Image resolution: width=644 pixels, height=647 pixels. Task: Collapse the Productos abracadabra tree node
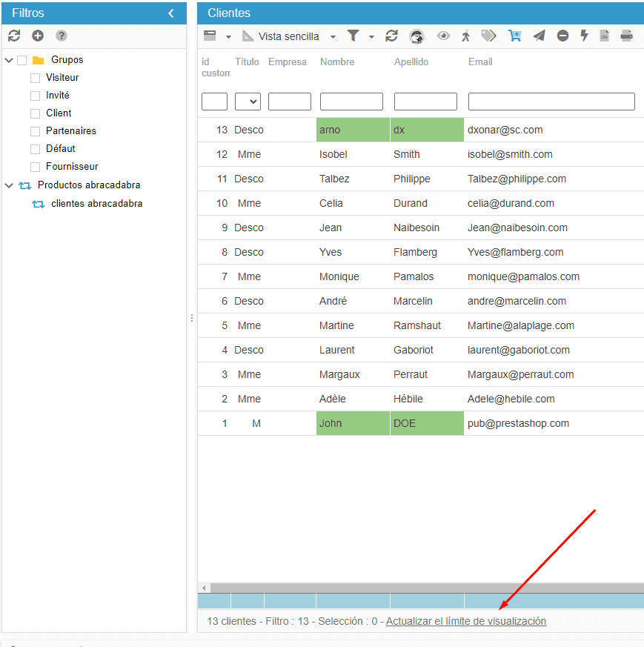[x=9, y=185]
